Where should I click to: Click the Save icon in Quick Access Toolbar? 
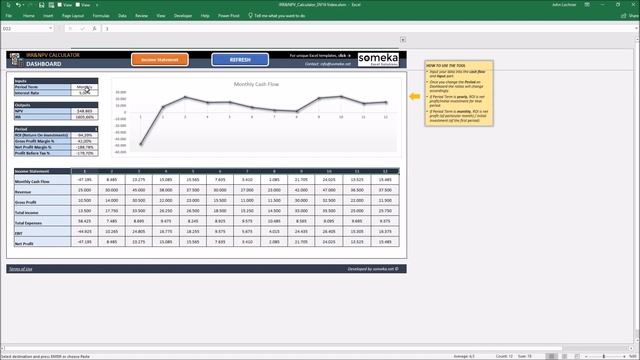click(41, 5)
